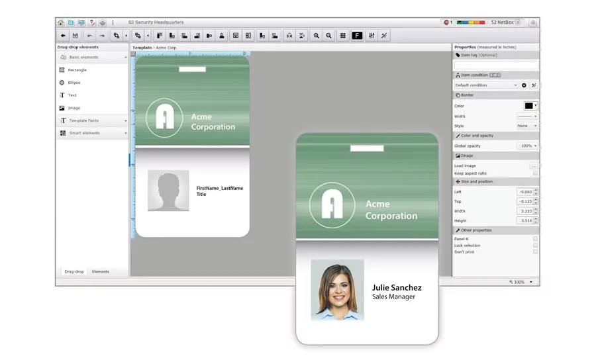Click the tools icon at the toolbar's right end
The image size is (596, 364).
coord(384,36)
